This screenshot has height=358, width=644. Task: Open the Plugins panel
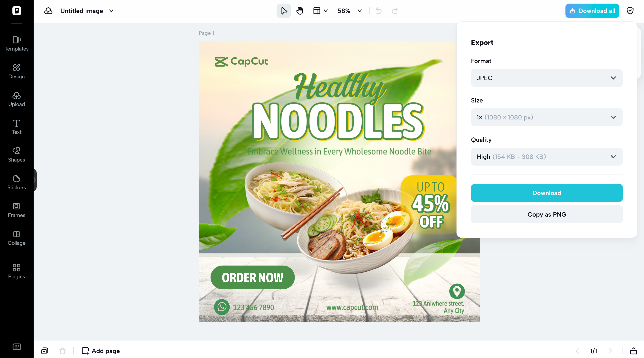click(17, 271)
